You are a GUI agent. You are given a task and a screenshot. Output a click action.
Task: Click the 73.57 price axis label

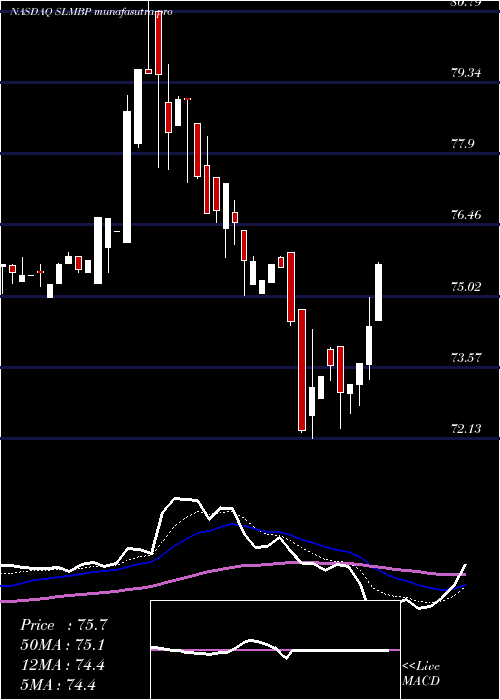click(x=466, y=357)
